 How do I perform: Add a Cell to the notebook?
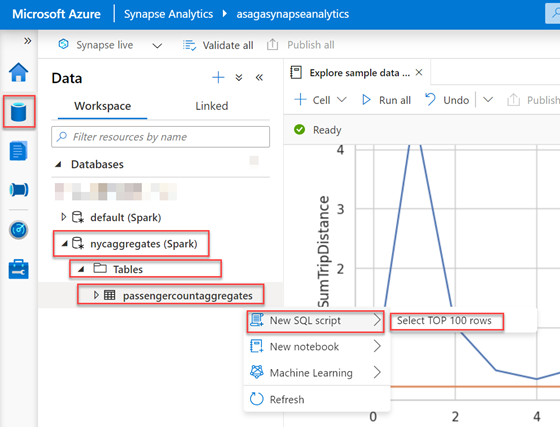[x=312, y=100]
